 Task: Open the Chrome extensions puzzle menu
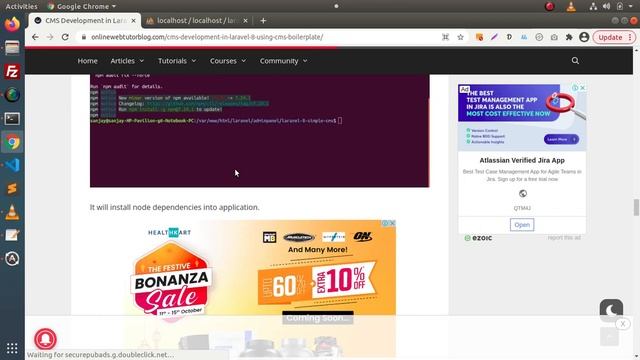pyautogui.click(x=569, y=37)
